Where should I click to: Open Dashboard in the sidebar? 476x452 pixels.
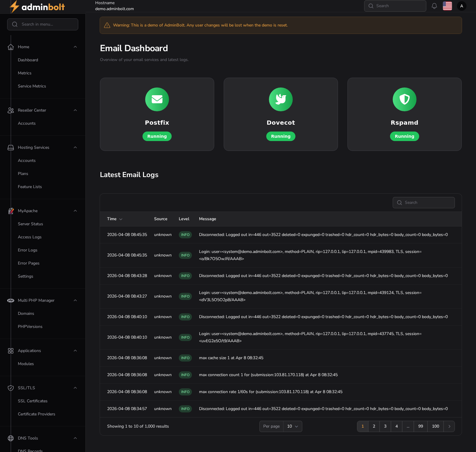coord(28,60)
